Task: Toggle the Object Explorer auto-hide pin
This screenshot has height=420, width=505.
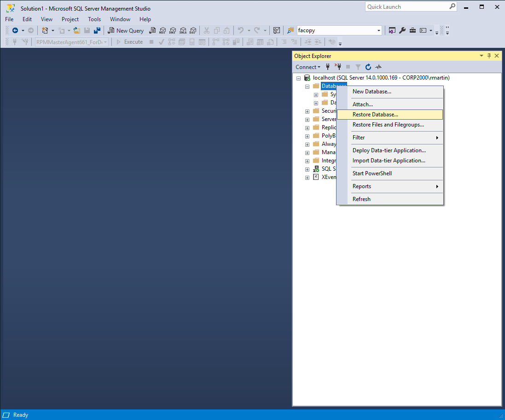Action: (x=489, y=56)
